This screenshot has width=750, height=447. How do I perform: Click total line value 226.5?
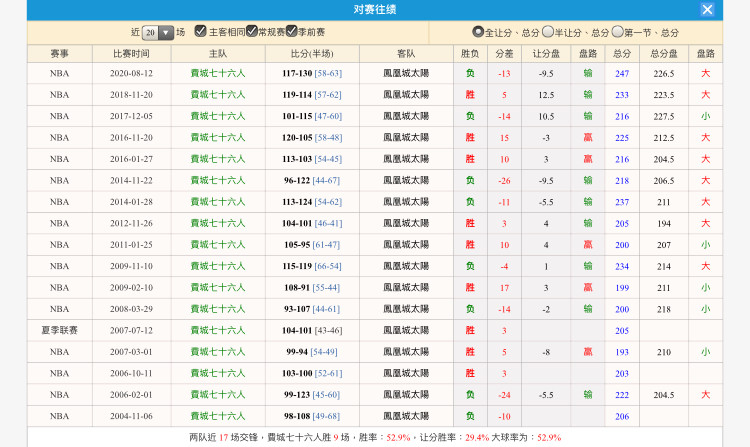click(664, 74)
